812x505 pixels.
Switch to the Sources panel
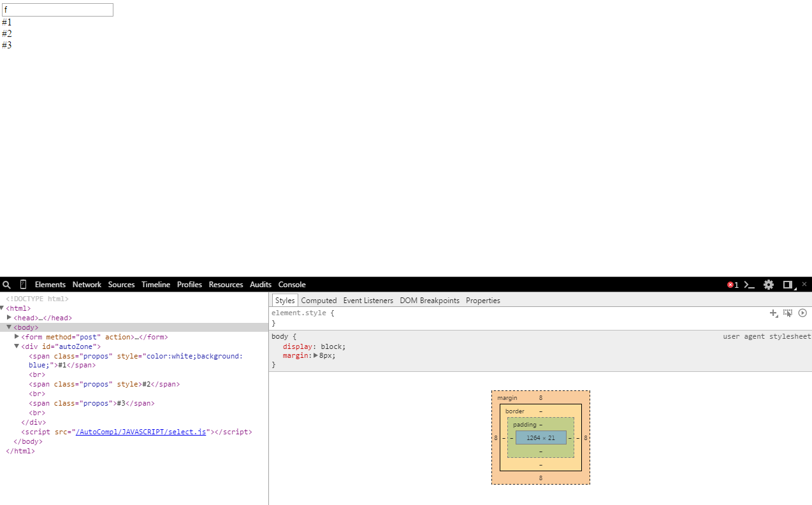(121, 285)
